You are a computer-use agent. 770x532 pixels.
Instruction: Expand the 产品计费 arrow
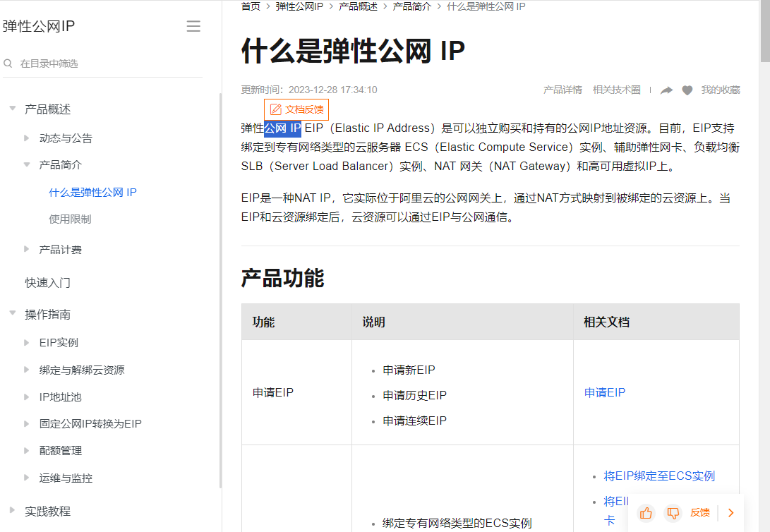[x=27, y=249]
